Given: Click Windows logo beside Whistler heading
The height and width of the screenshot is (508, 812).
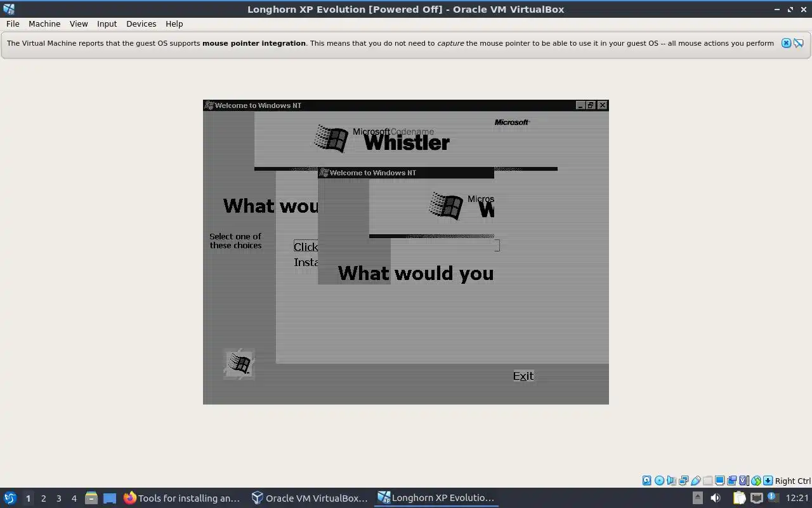Looking at the screenshot, I should 331,138.
